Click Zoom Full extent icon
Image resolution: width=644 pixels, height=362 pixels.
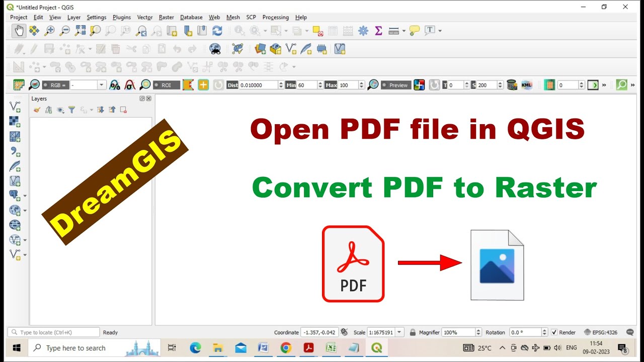pos(80,31)
